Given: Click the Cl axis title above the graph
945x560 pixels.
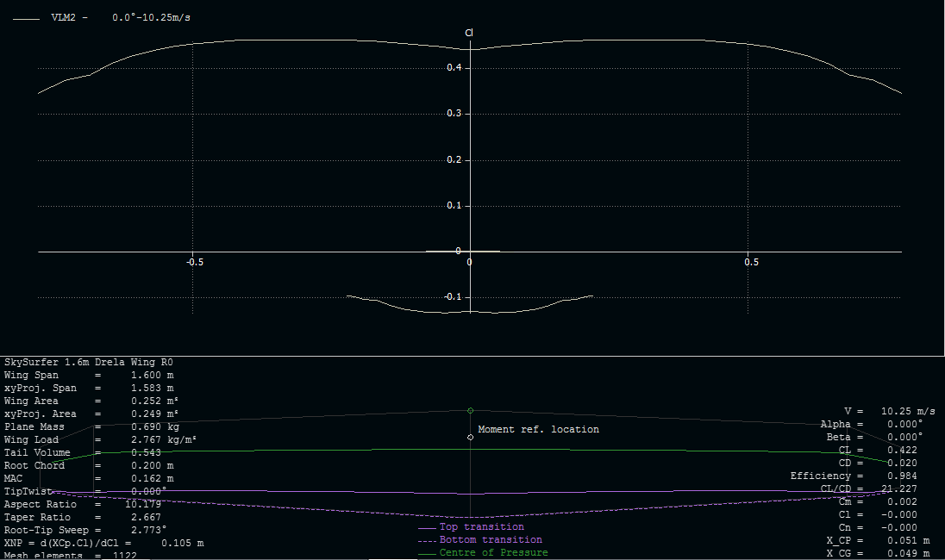Looking at the screenshot, I should click(x=469, y=33).
